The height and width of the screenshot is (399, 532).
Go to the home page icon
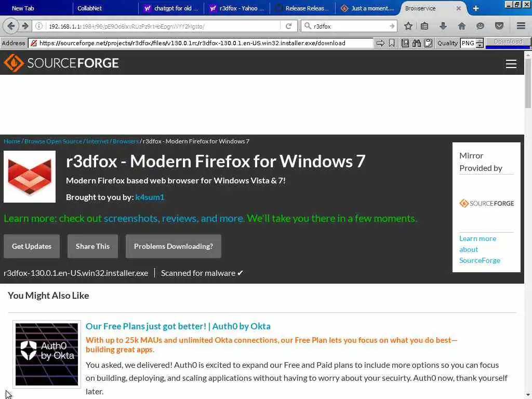point(461,26)
